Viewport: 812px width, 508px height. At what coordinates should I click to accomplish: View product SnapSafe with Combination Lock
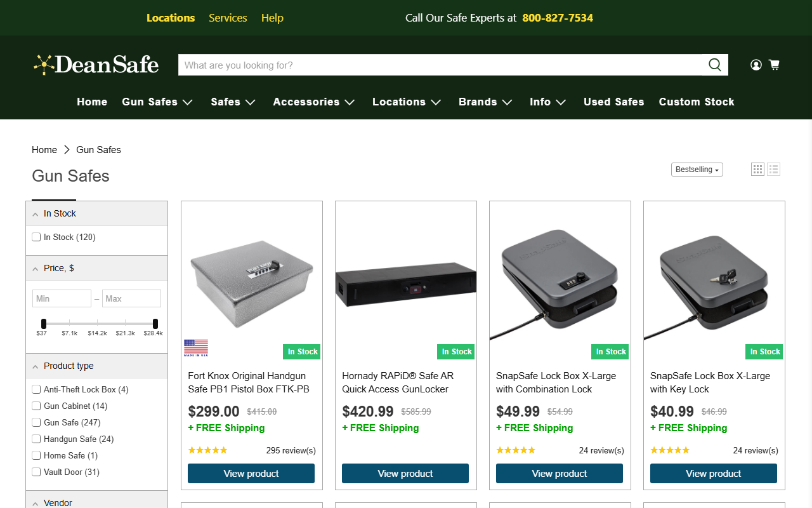tap(560, 473)
